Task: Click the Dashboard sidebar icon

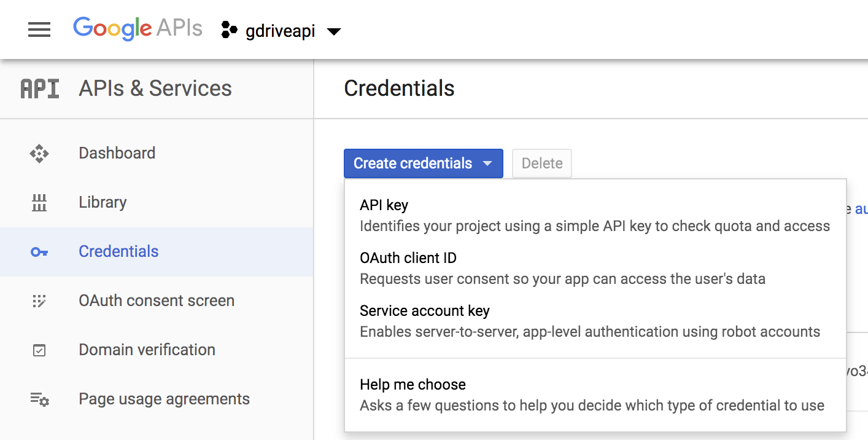Action: [39, 154]
